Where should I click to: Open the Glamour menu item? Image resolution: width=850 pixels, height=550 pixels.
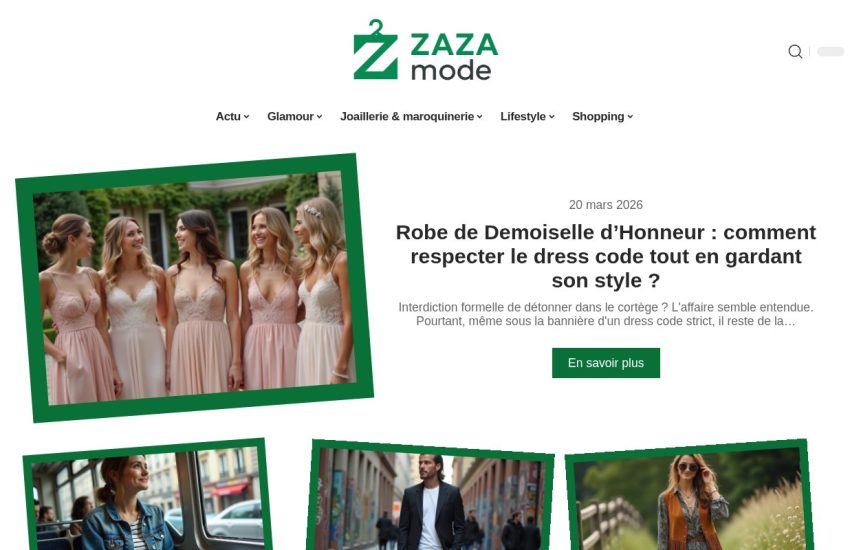click(x=290, y=117)
